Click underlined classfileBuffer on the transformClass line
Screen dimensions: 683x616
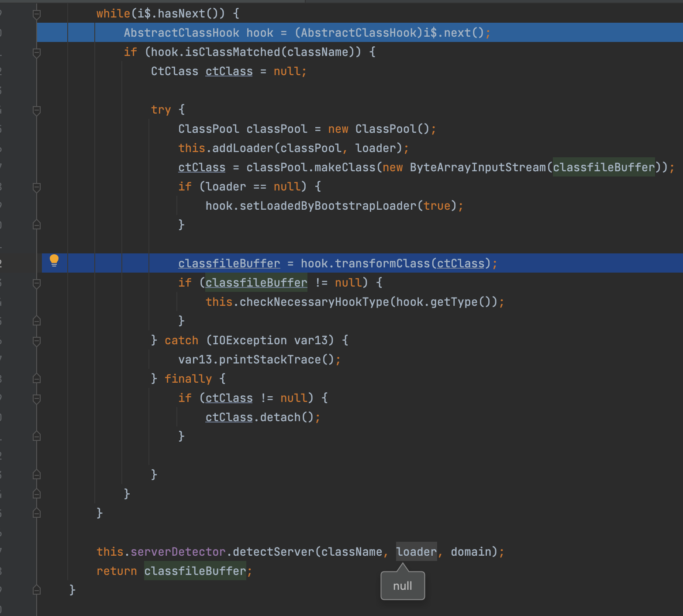coord(229,263)
